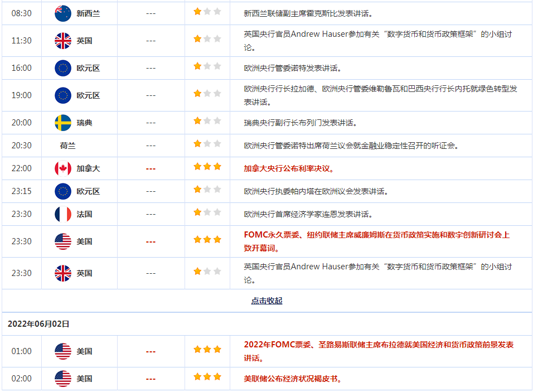
Task: Select the Canada flag in the 22:00 row
Action: coord(63,168)
